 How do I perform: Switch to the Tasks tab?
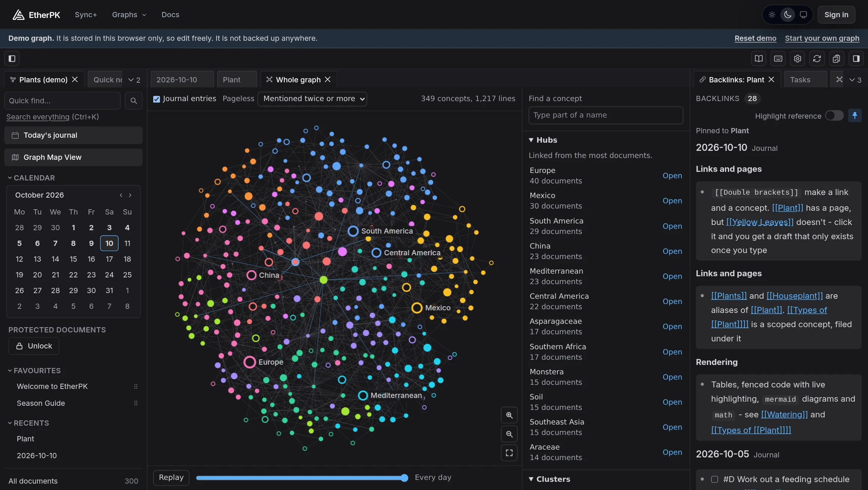point(805,79)
